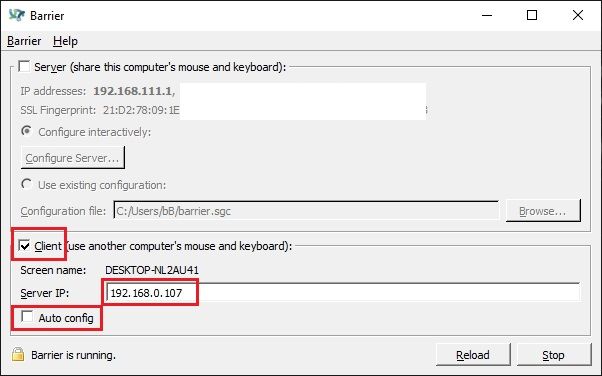Click the Reload button
Viewport: 602px width, 376px height.
473,354
